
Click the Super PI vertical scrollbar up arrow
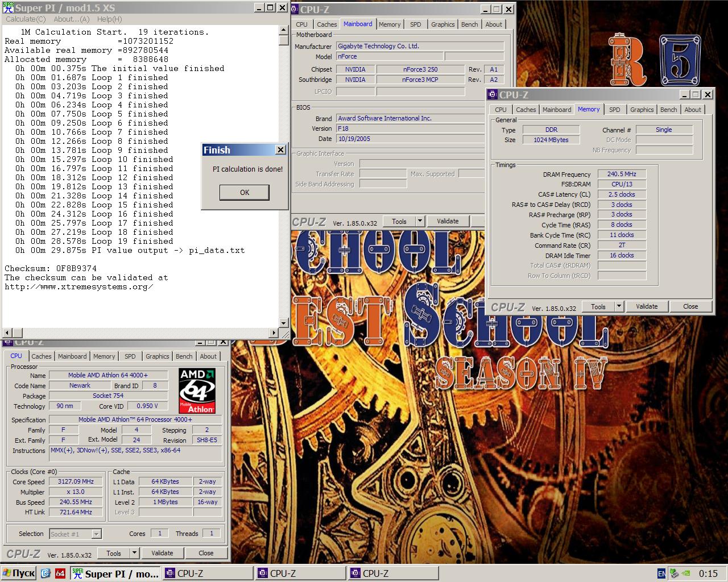[x=284, y=31]
